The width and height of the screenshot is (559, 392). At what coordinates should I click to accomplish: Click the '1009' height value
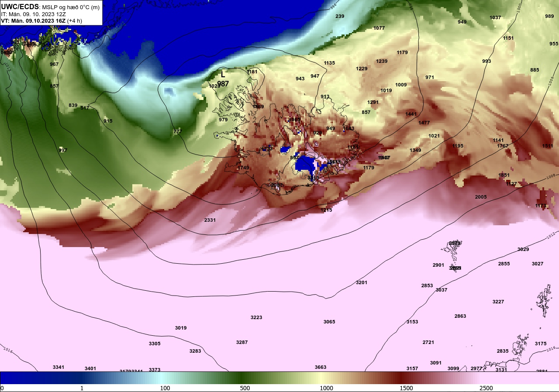(x=401, y=85)
